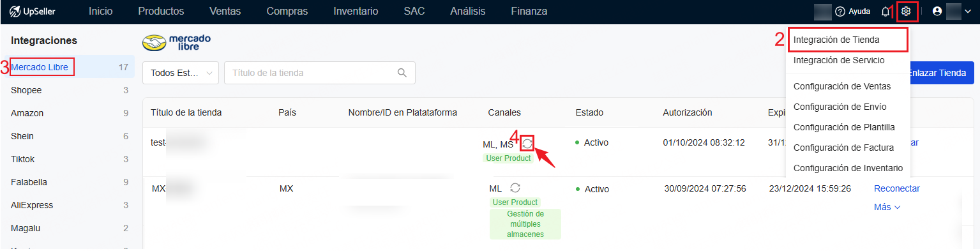Click the 23/12/2024 15:59:26 expiration date

[810, 188]
